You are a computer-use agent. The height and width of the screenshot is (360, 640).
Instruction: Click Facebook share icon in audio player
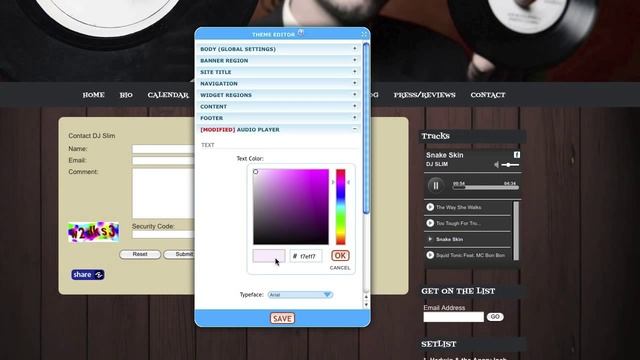click(x=516, y=155)
